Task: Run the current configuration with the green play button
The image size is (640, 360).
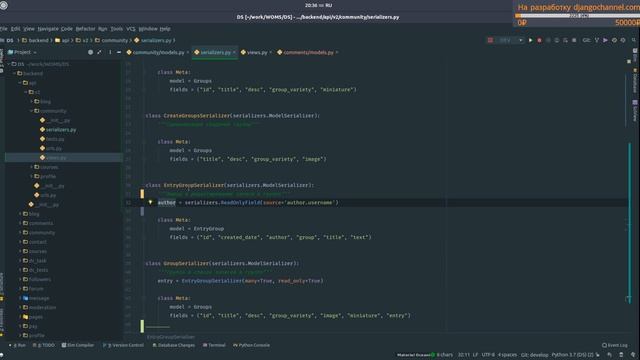Action: (530, 40)
